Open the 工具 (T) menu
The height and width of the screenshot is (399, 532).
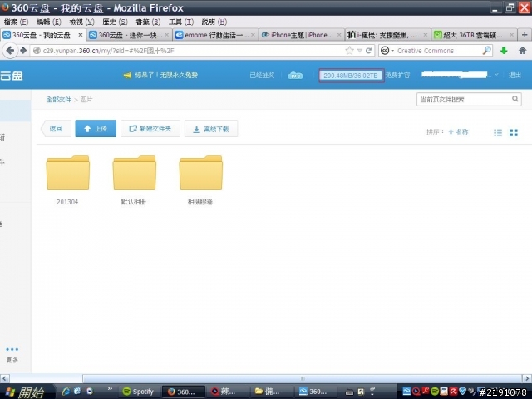(181, 22)
